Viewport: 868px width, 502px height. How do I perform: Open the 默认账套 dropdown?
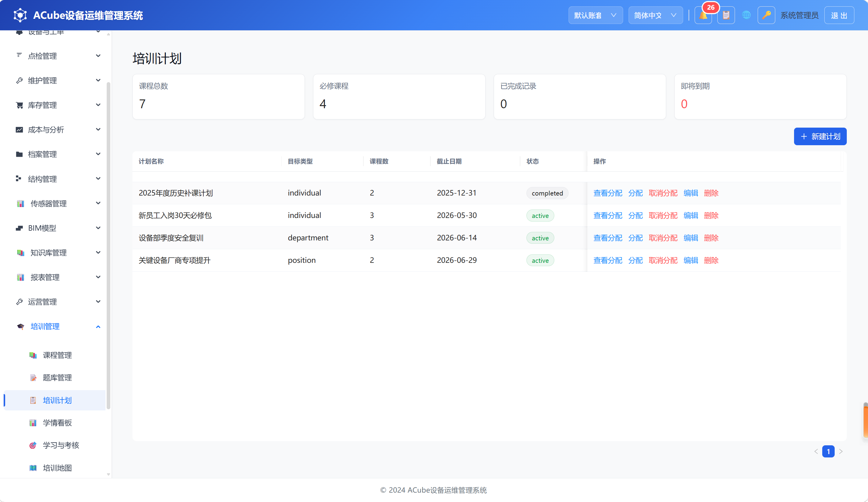coord(595,15)
